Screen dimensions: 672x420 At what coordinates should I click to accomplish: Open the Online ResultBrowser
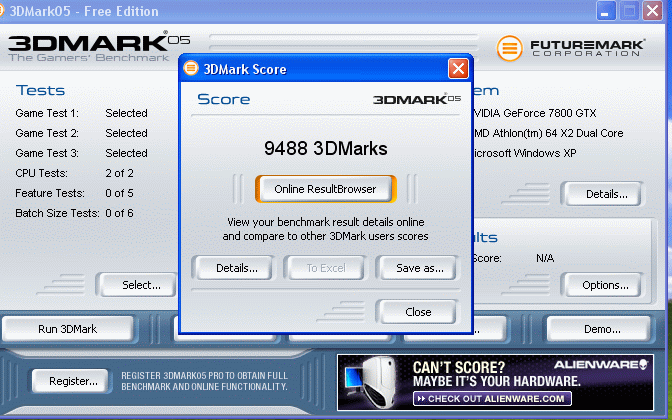point(325,189)
